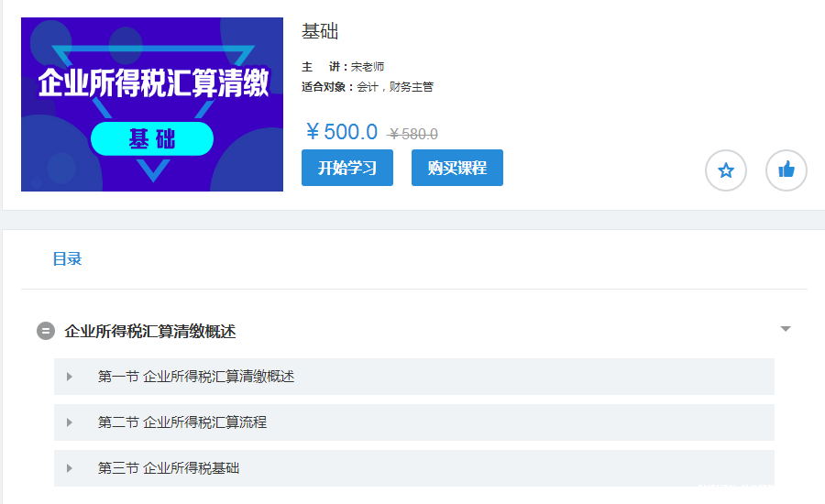Click the crossed-out original price ¥580.0
825x504 pixels.
[413, 134]
